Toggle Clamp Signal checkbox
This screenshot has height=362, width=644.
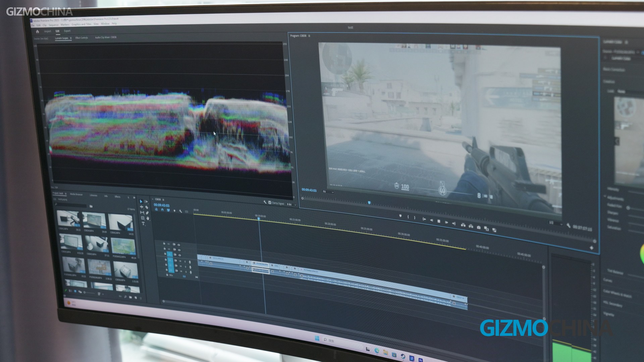click(270, 202)
